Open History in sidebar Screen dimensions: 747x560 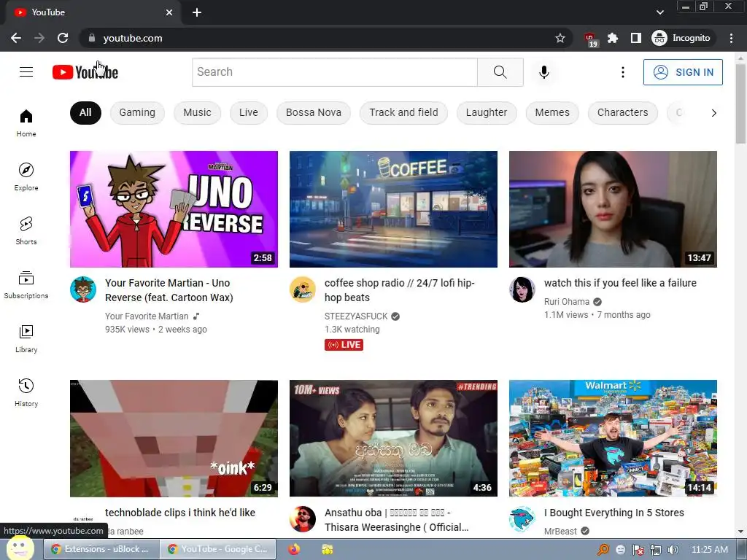pos(26,392)
